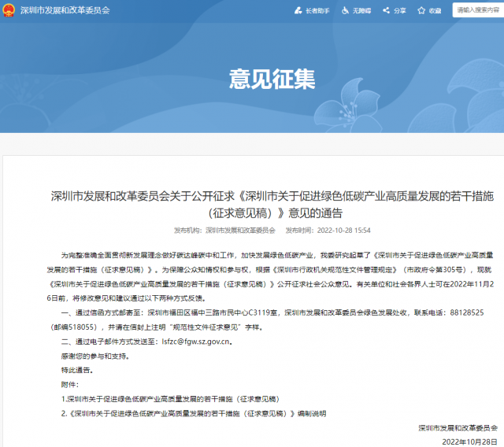Viewport: 504px width, 447px height.
Task: Click the national emblem logo in header
Action: (x=8, y=9)
